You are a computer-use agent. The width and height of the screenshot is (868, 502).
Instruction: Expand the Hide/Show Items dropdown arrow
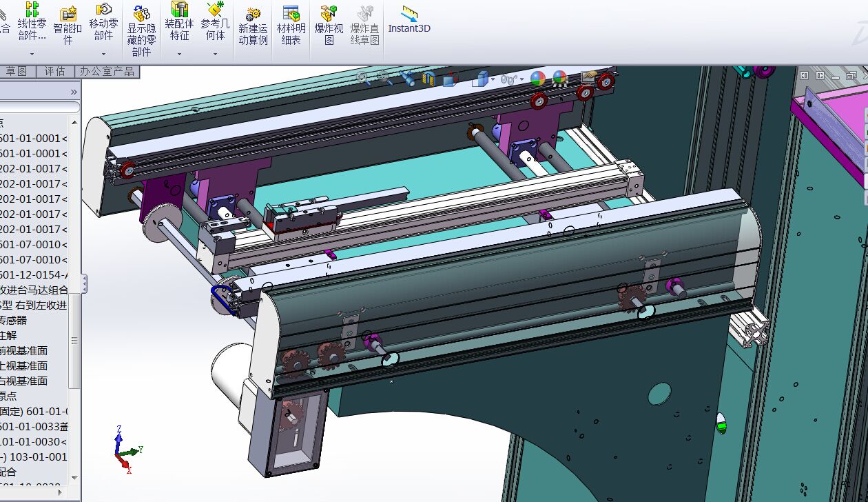[522, 80]
